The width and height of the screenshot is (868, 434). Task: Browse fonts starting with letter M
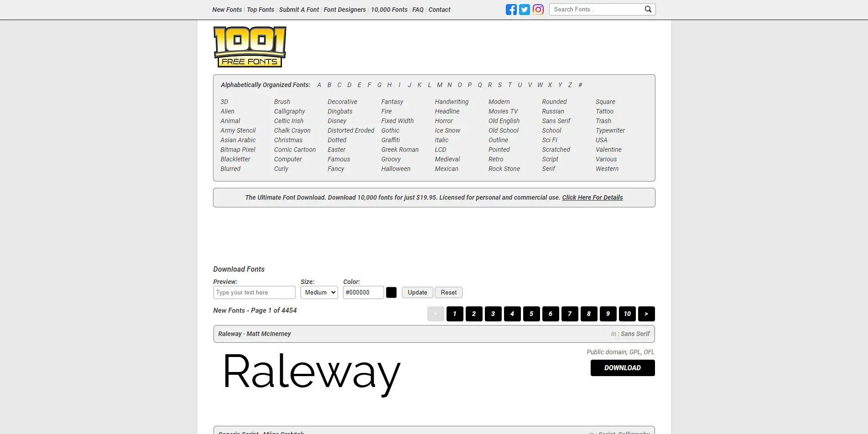440,85
